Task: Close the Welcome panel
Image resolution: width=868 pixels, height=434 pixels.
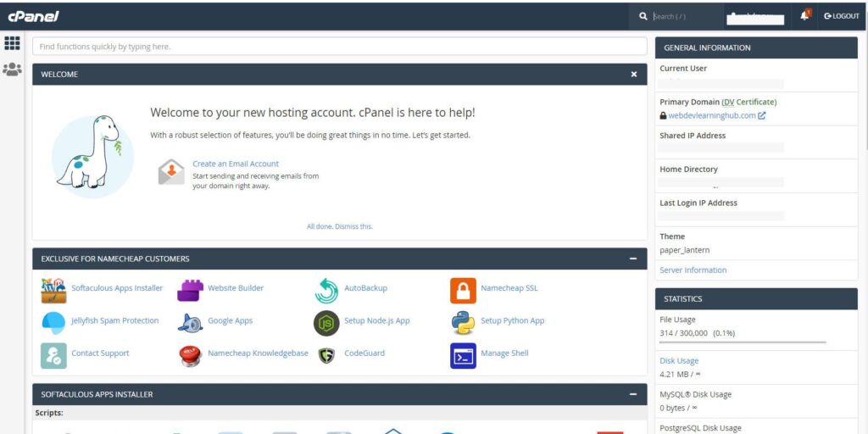Action: 634,75
